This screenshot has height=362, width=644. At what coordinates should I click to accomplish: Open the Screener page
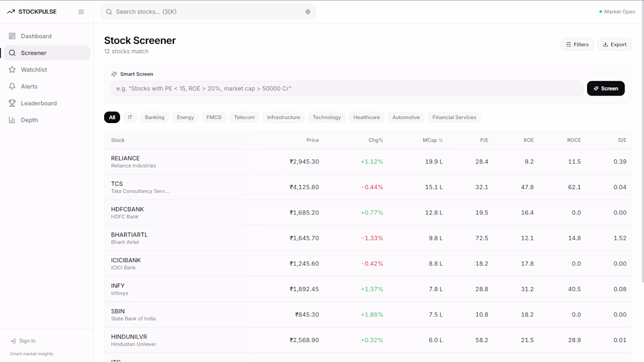coord(47,53)
